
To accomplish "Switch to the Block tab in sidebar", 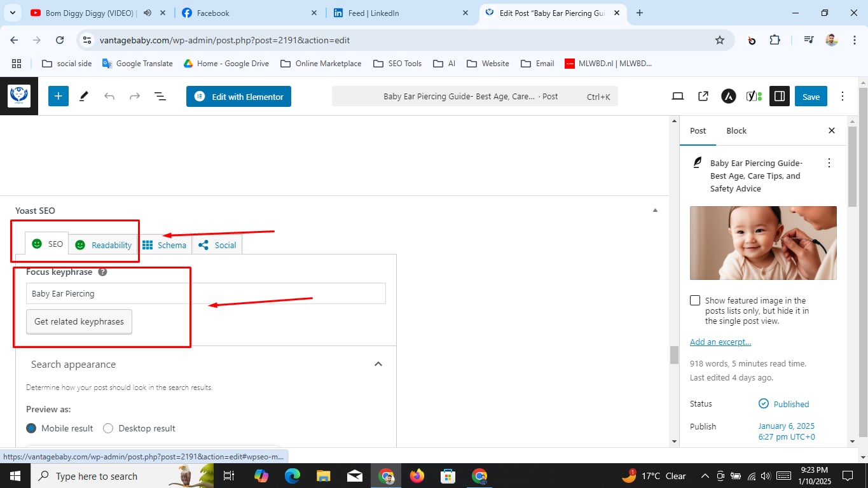I will pyautogui.click(x=736, y=130).
